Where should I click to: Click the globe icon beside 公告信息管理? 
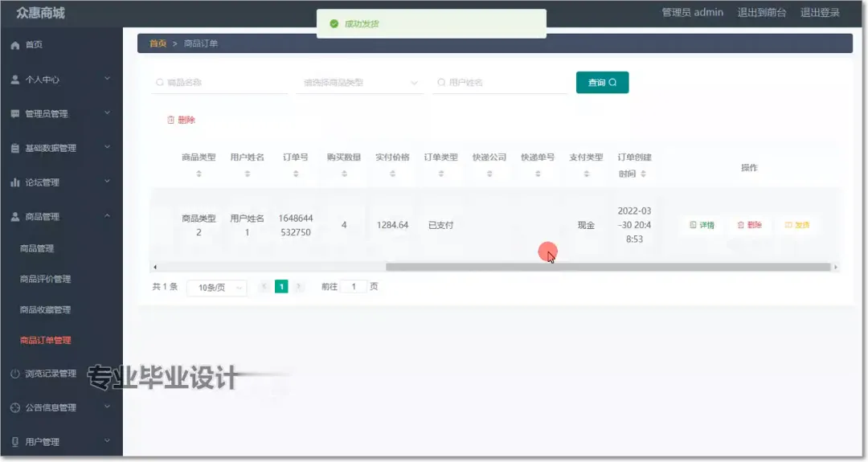15,407
